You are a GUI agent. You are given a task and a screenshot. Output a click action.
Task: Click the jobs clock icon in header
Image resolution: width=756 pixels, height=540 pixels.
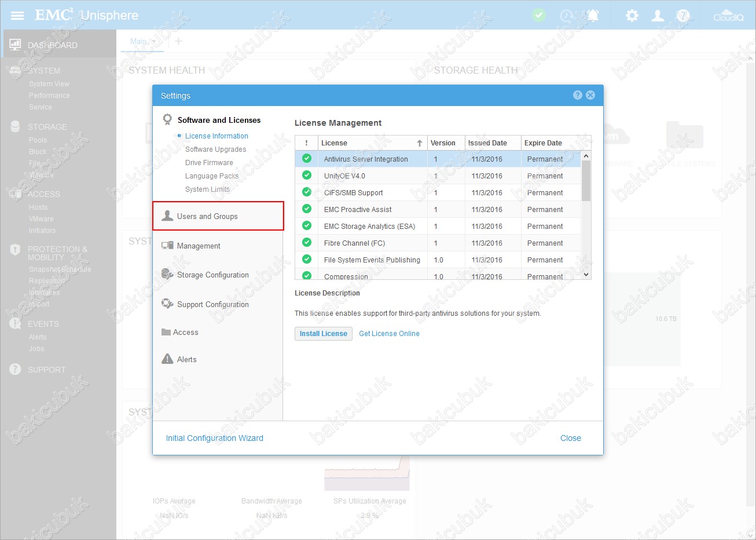point(566,16)
